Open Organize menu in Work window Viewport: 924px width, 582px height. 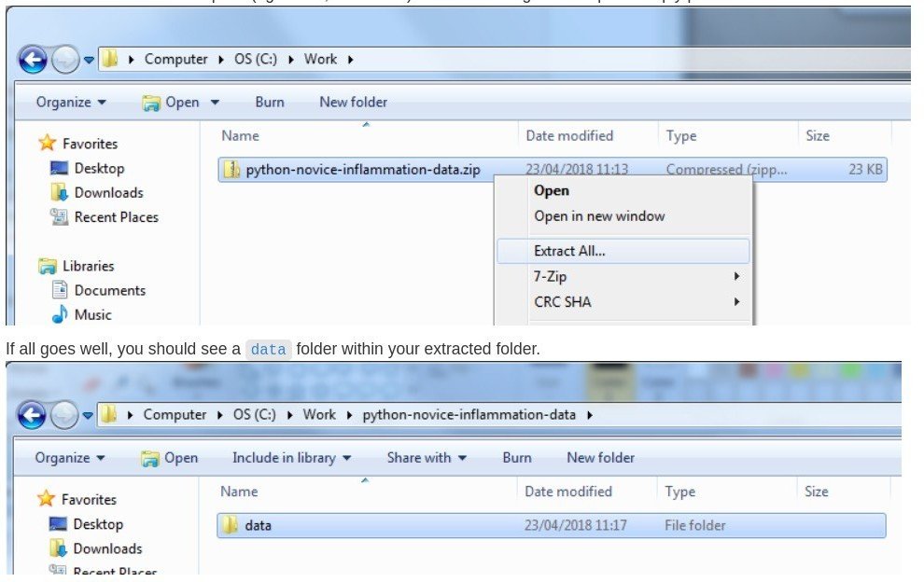[x=71, y=102]
